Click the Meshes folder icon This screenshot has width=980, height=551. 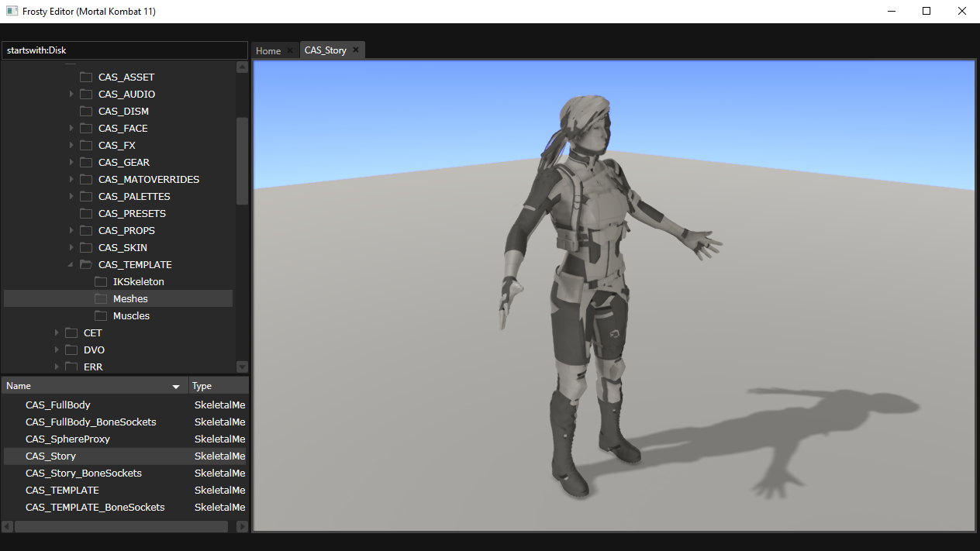click(101, 299)
